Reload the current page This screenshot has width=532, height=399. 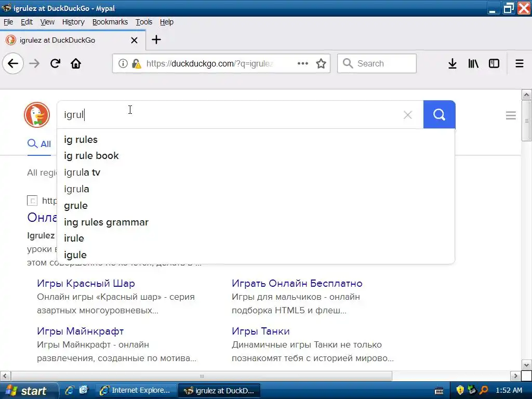(x=55, y=63)
